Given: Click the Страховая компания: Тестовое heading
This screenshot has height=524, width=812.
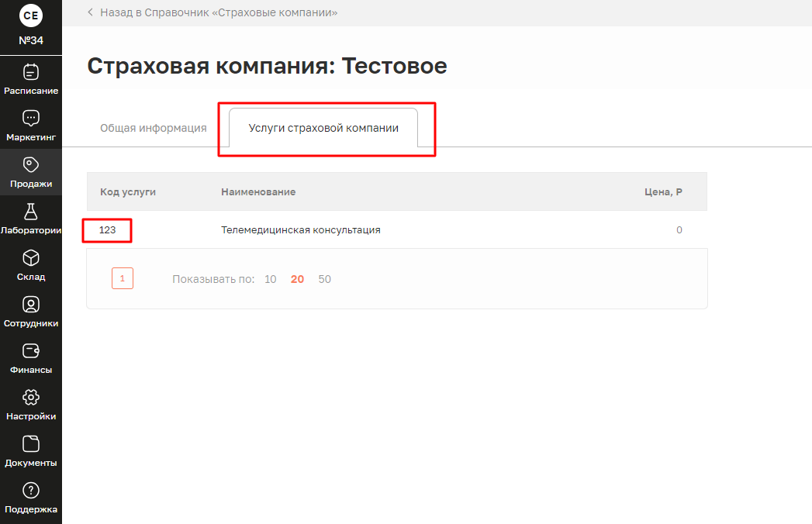Looking at the screenshot, I should 268,66.
